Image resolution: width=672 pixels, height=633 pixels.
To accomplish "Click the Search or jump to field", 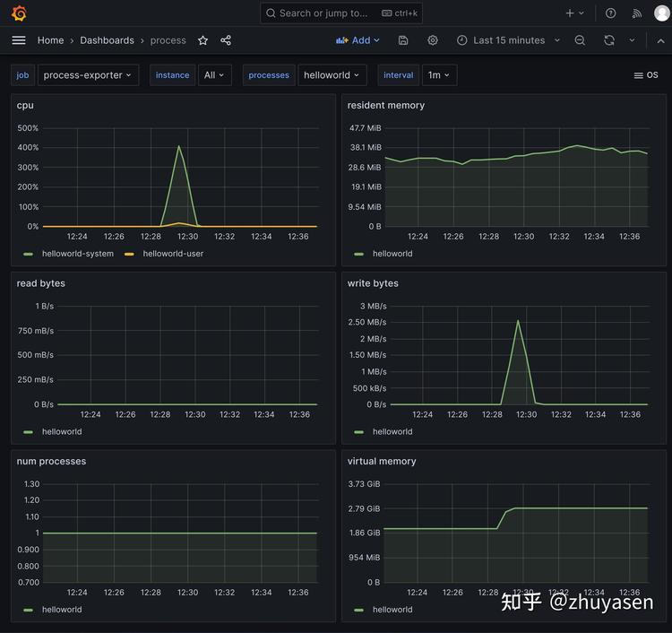I will [341, 13].
